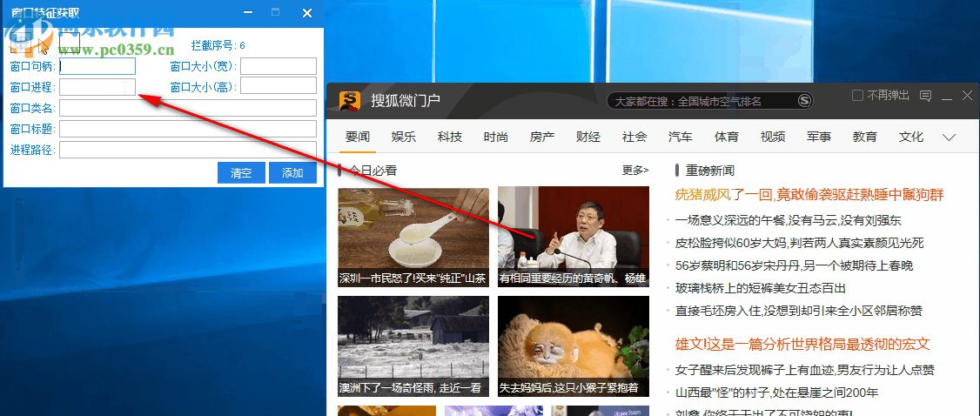
Task: Enable the 不再弹出 checkbox
Action: (x=857, y=96)
